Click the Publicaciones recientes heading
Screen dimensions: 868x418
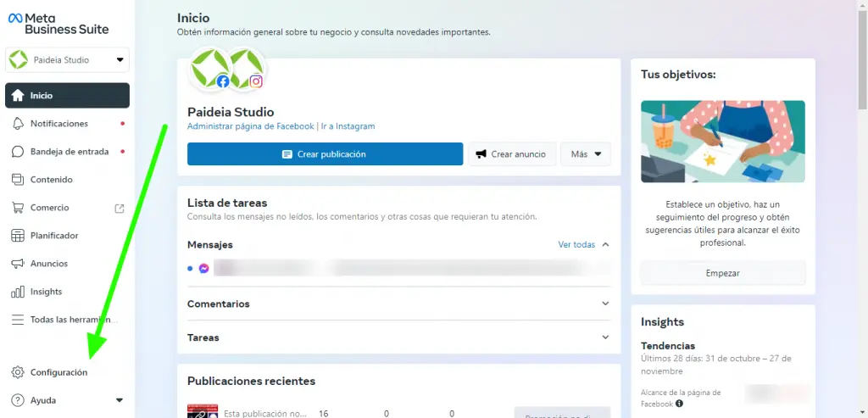click(x=251, y=381)
